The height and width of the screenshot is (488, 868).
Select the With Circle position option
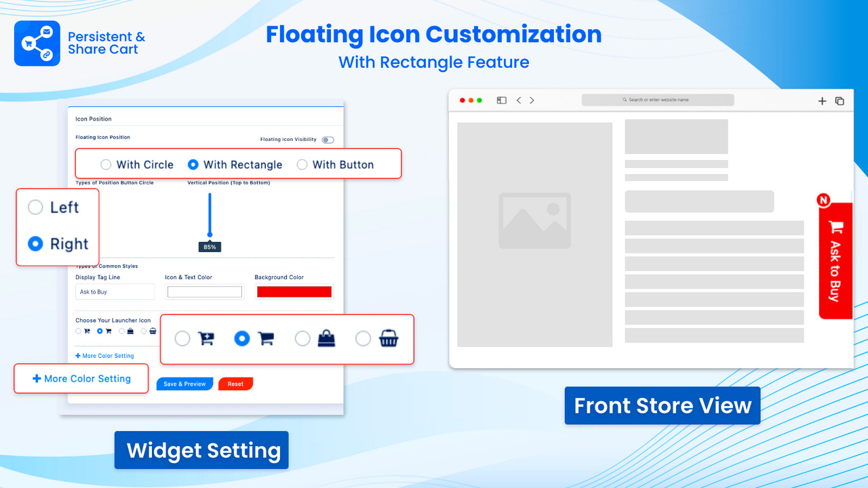(x=106, y=164)
